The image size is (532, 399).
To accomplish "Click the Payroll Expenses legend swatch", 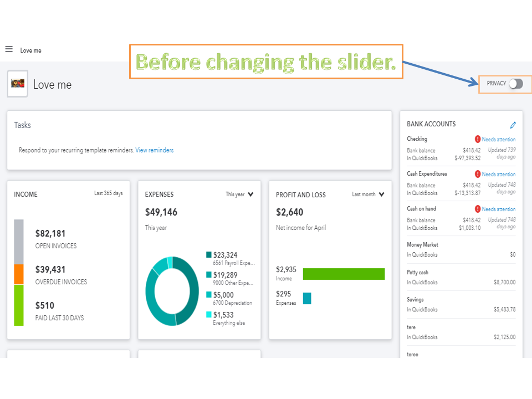I will 209,255.
